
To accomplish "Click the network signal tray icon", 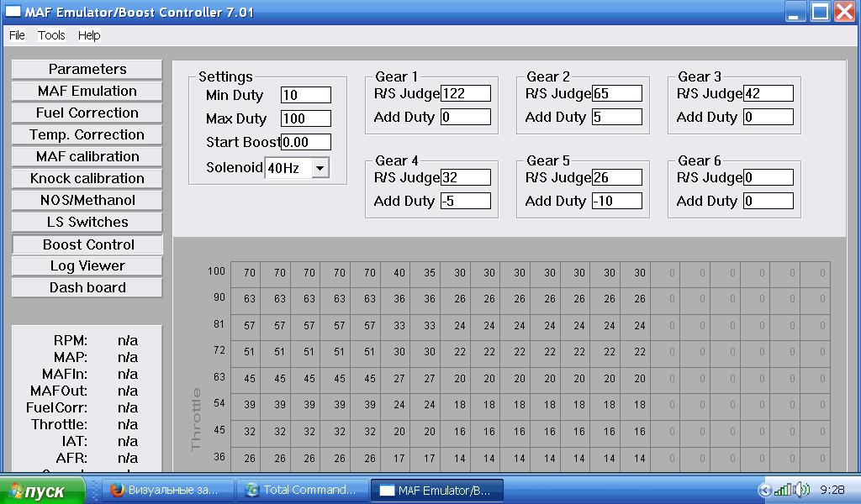I will 783,489.
